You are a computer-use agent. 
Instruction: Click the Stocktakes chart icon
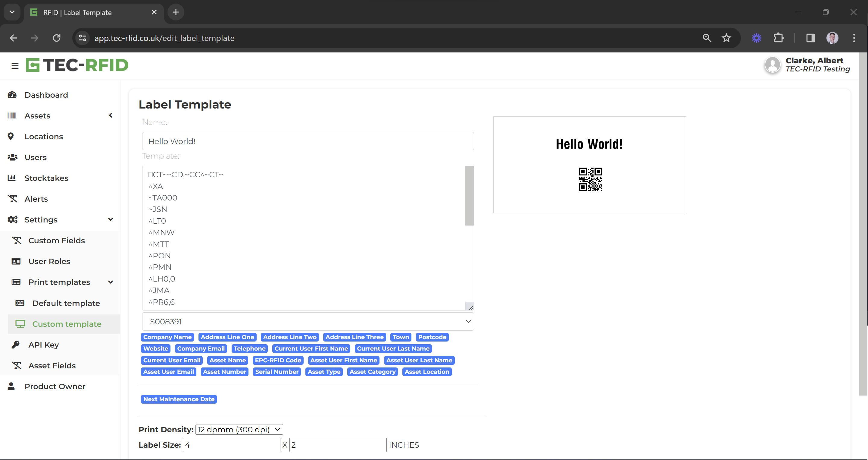point(12,178)
